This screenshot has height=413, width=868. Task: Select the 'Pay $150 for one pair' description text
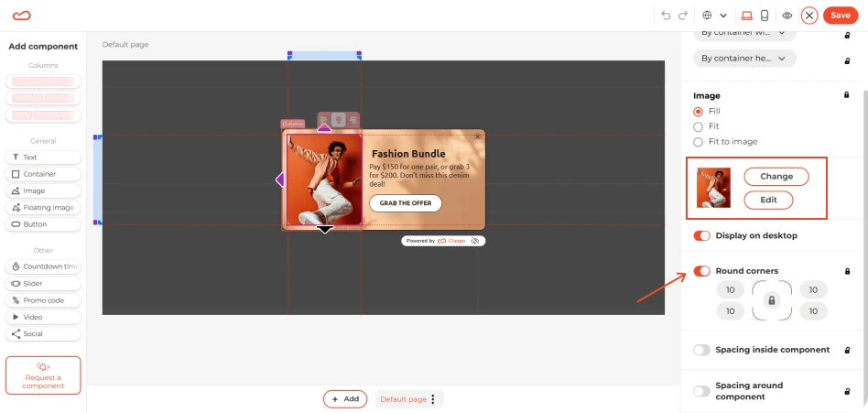click(x=419, y=176)
